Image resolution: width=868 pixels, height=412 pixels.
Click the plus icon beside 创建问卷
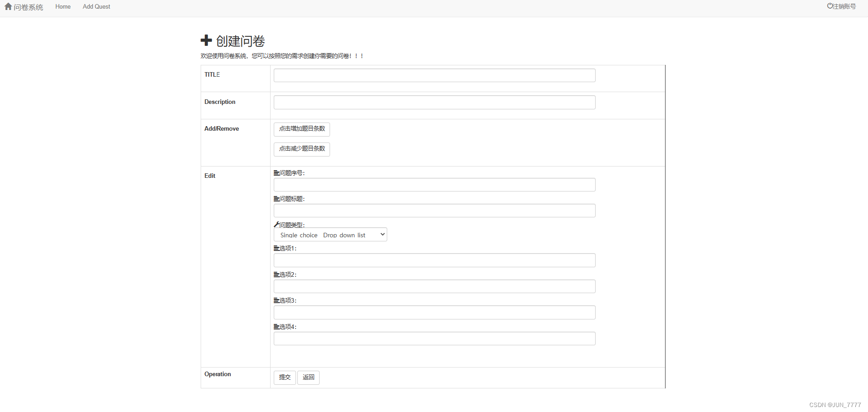tap(206, 40)
